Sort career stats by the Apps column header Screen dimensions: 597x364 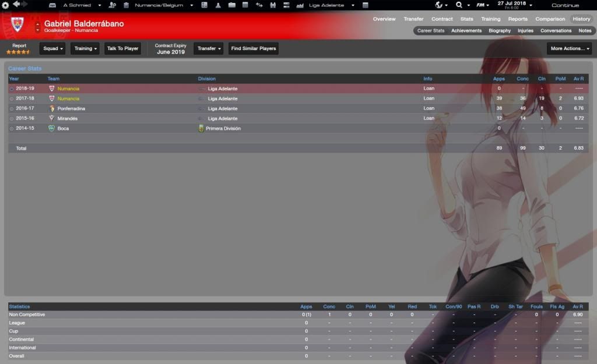click(499, 79)
